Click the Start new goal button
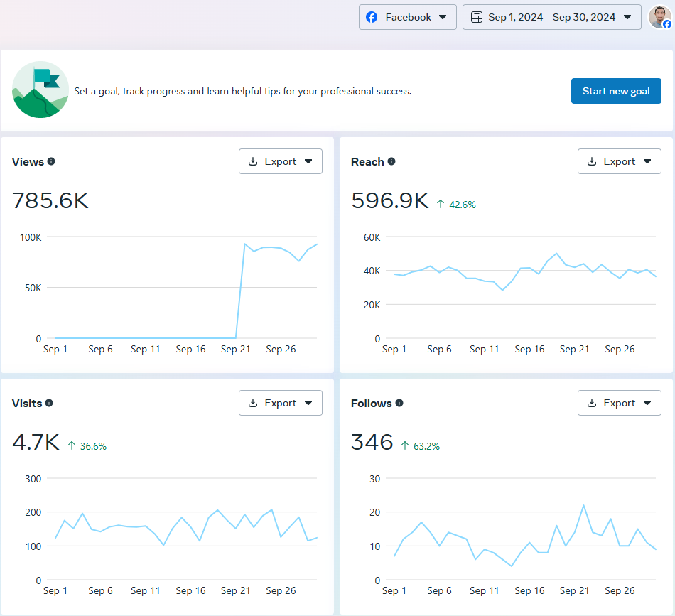 [x=616, y=90]
